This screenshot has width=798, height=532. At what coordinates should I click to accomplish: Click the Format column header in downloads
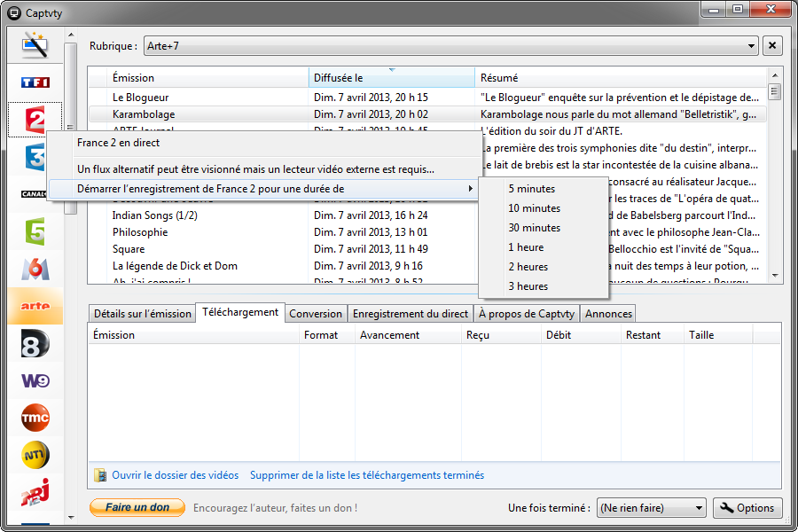click(326, 335)
